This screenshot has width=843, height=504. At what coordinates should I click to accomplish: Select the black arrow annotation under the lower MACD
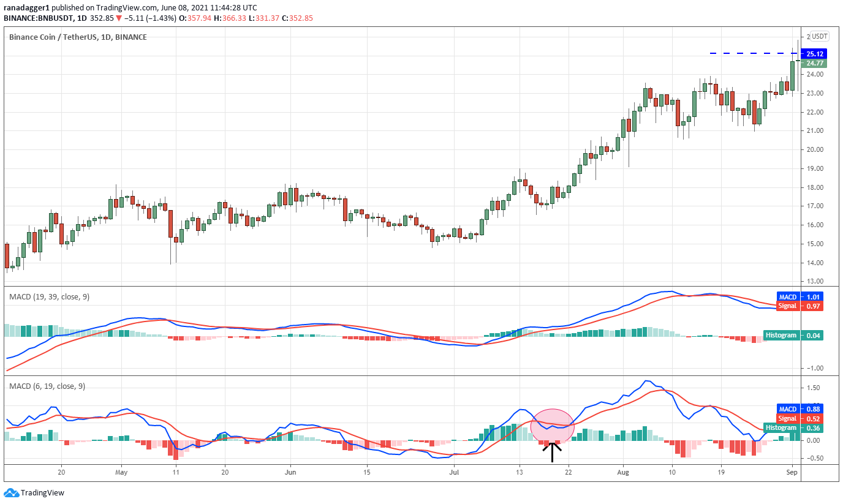[x=553, y=451]
